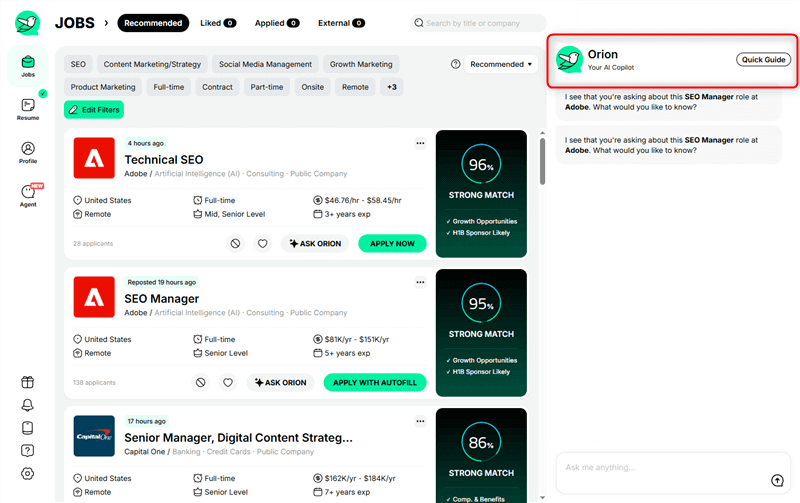Click Apply Now for Technical SEO
800x503 pixels.
(392, 243)
